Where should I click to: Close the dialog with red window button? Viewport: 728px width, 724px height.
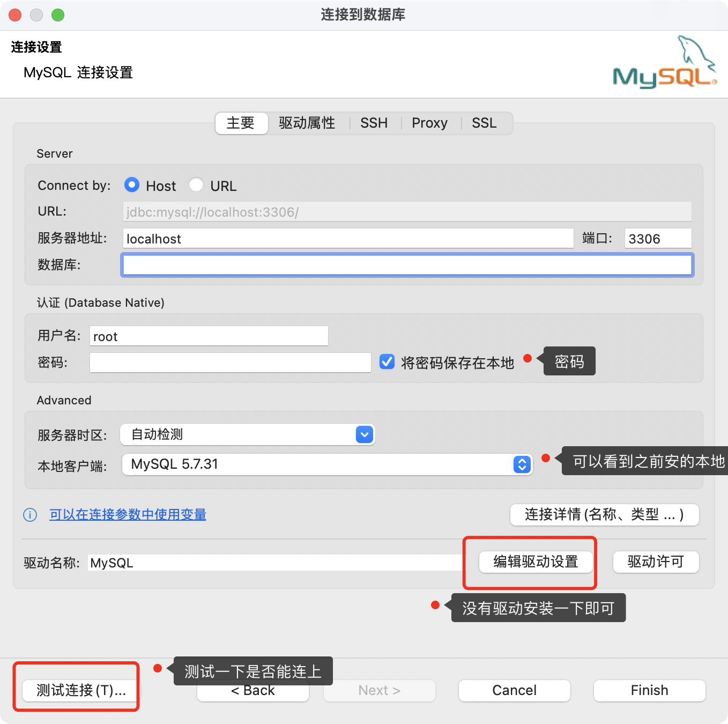coord(15,15)
